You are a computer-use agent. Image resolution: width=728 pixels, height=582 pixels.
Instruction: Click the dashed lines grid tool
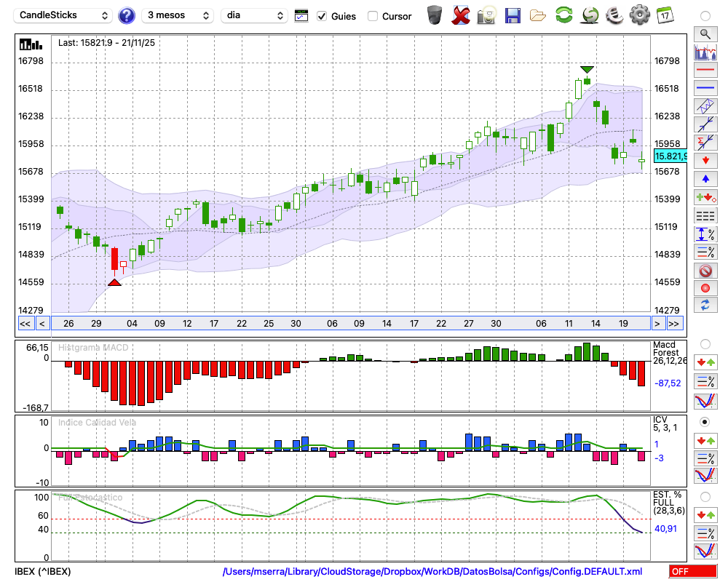tap(705, 215)
